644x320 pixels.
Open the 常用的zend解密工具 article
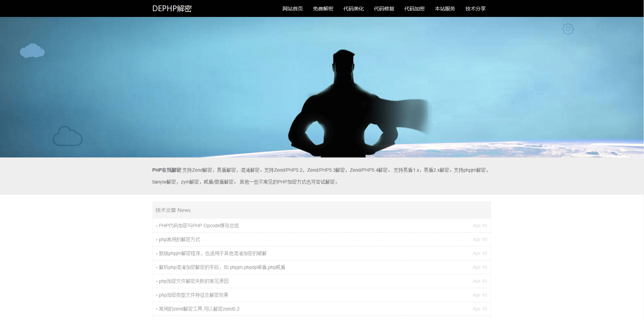coord(199,309)
